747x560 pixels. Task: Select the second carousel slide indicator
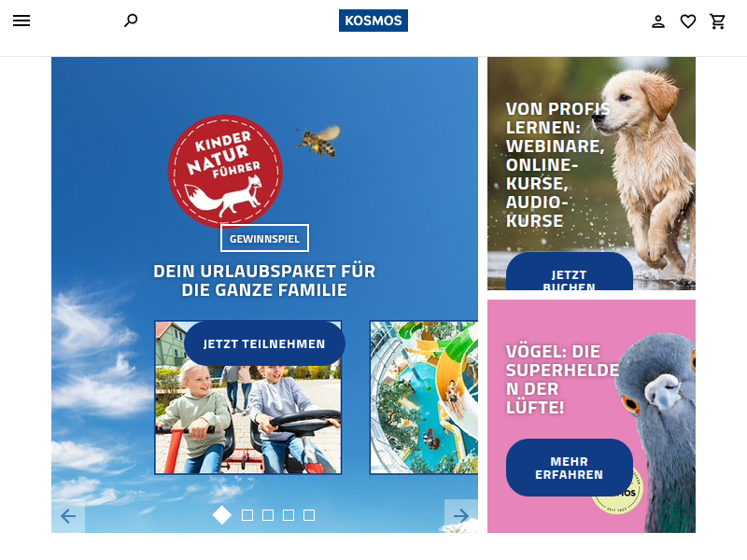coord(247,515)
